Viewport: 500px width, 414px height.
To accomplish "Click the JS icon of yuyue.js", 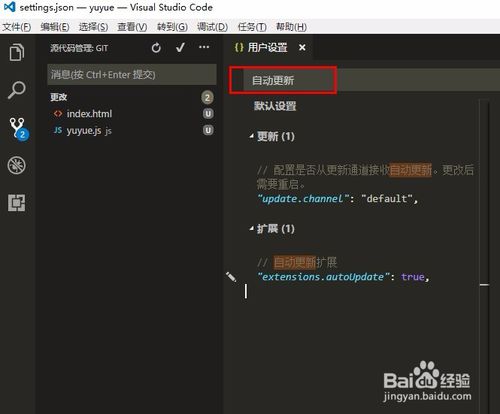I will coord(58,130).
